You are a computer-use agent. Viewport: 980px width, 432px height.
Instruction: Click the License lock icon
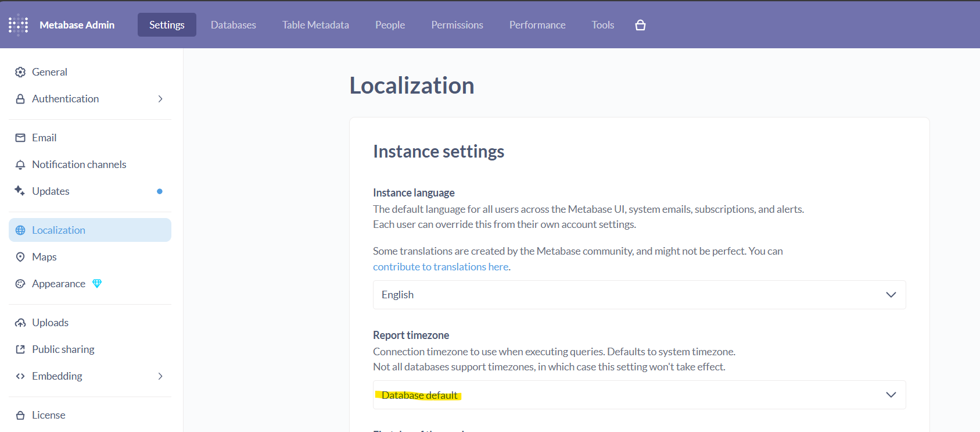20,415
